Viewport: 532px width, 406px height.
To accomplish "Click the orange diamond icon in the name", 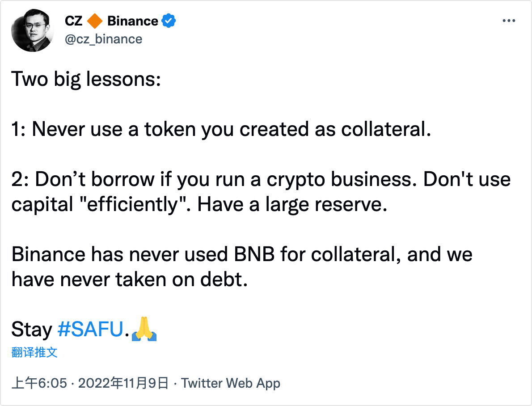I will [x=95, y=21].
